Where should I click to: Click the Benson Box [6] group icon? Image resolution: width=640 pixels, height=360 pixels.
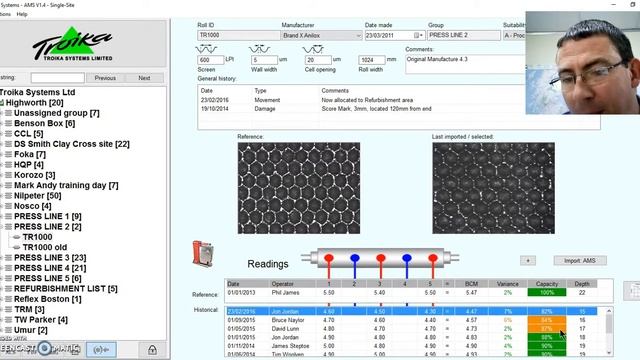click(x=9, y=123)
